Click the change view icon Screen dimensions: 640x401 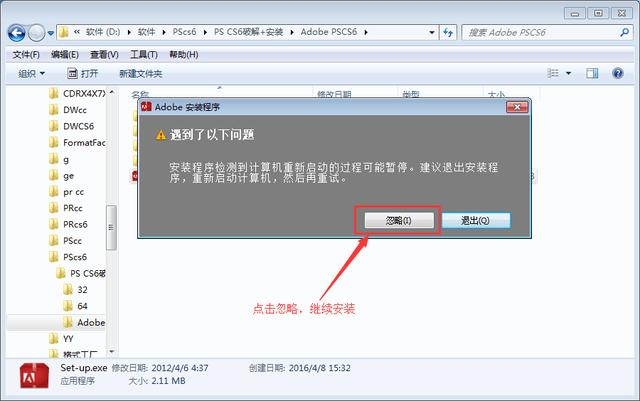[x=553, y=74]
